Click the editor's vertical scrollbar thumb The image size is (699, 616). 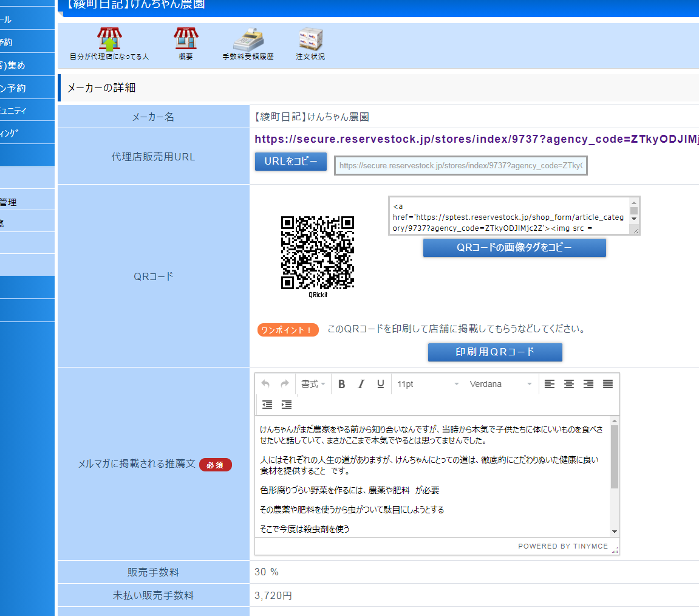pyautogui.click(x=615, y=457)
